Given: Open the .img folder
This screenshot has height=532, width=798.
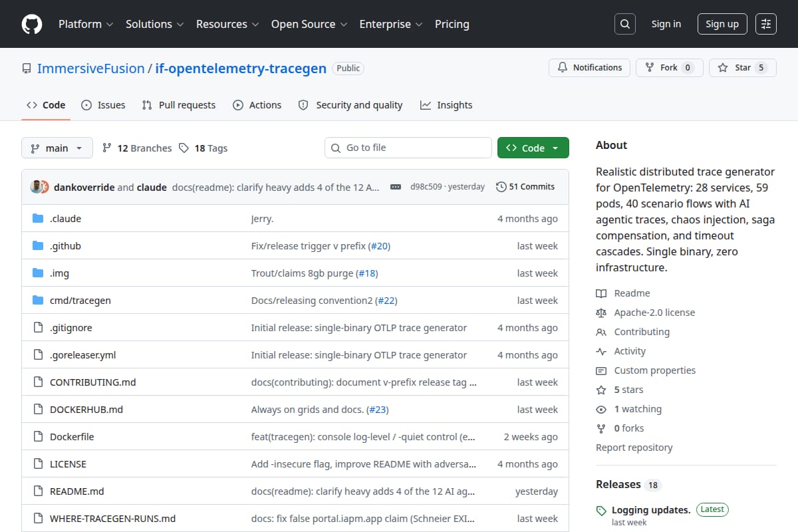Looking at the screenshot, I should (x=59, y=273).
